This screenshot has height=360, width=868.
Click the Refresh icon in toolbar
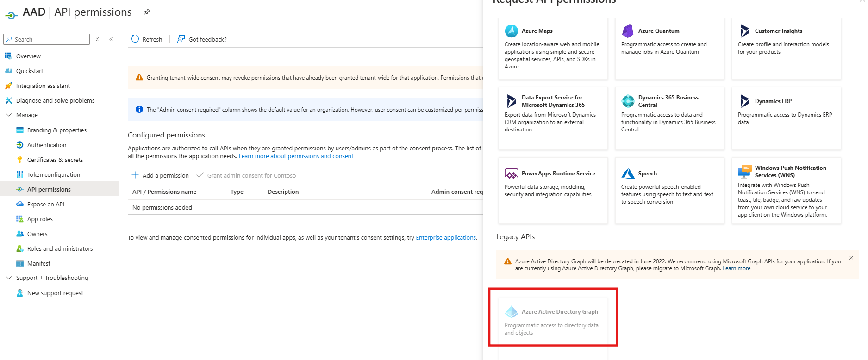click(x=135, y=39)
